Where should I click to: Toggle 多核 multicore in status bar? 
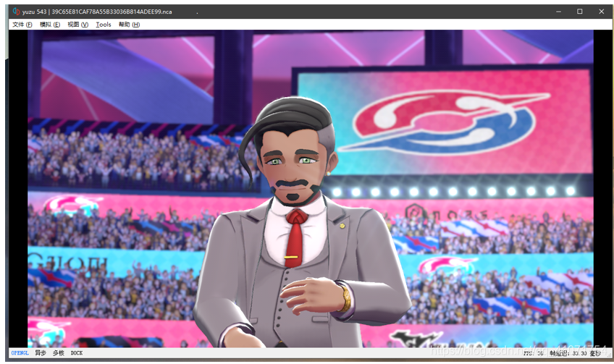59,353
